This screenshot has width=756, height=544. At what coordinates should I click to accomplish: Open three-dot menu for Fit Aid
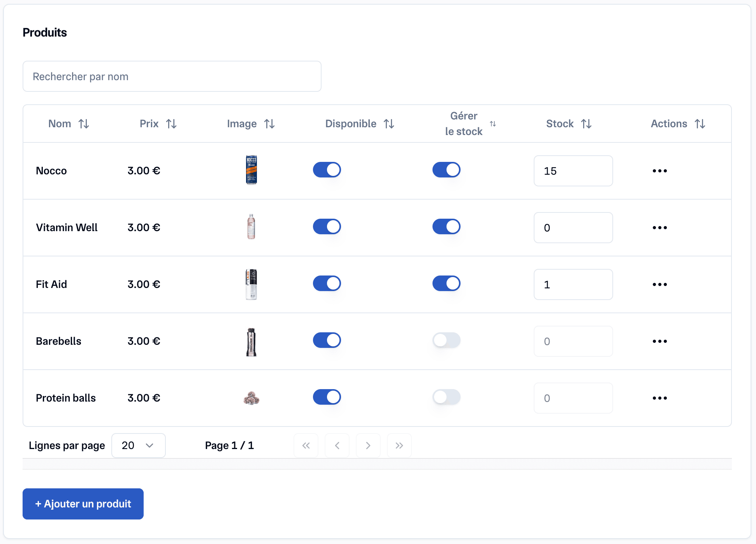[660, 284]
